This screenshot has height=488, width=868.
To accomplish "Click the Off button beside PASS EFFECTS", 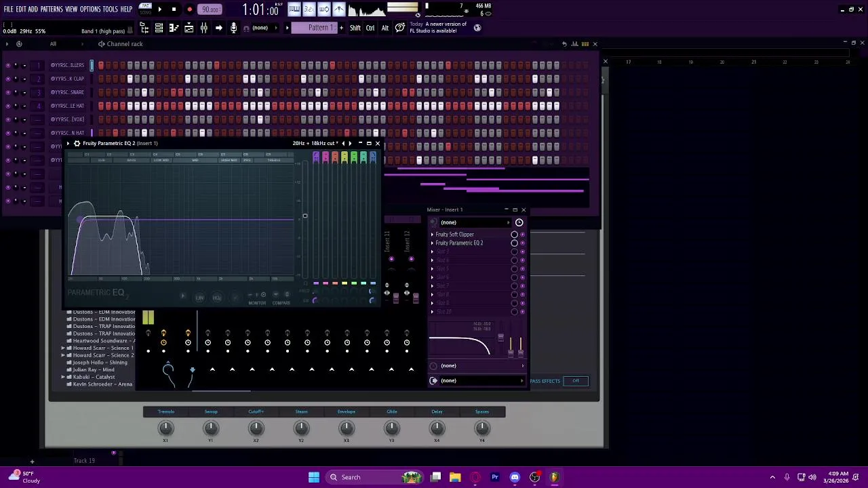I will click(x=576, y=381).
